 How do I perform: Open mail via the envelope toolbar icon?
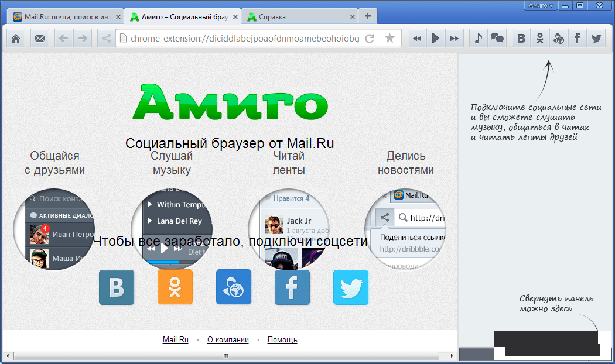click(39, 38)
